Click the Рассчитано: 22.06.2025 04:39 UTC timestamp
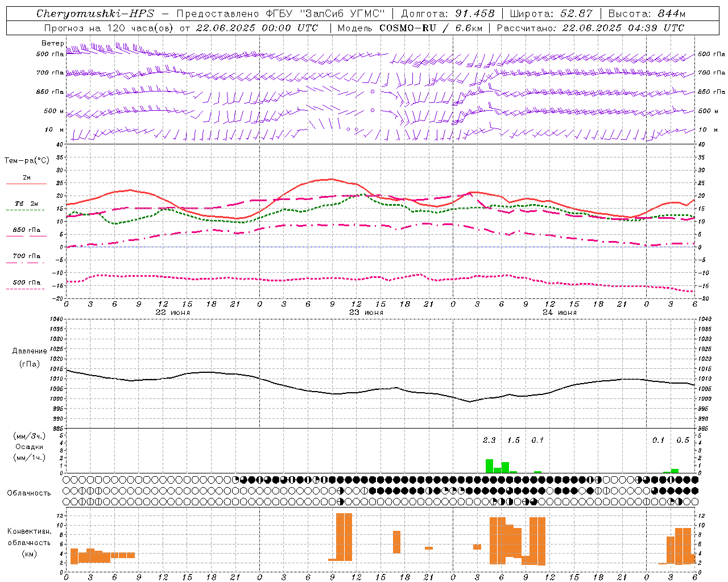 590,28
